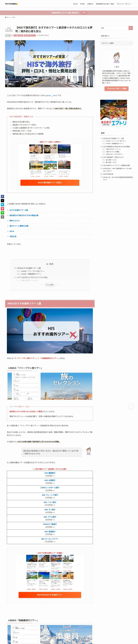Open the HIS グアム旅行 link
This screenshot has height=644, width=138.
point(50,517)
